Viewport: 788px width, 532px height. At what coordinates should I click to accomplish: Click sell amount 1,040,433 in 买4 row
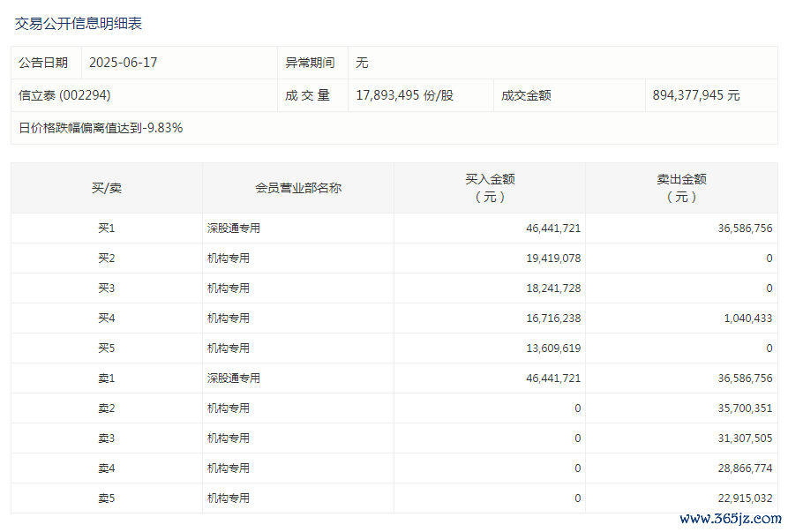click(747, 318)
